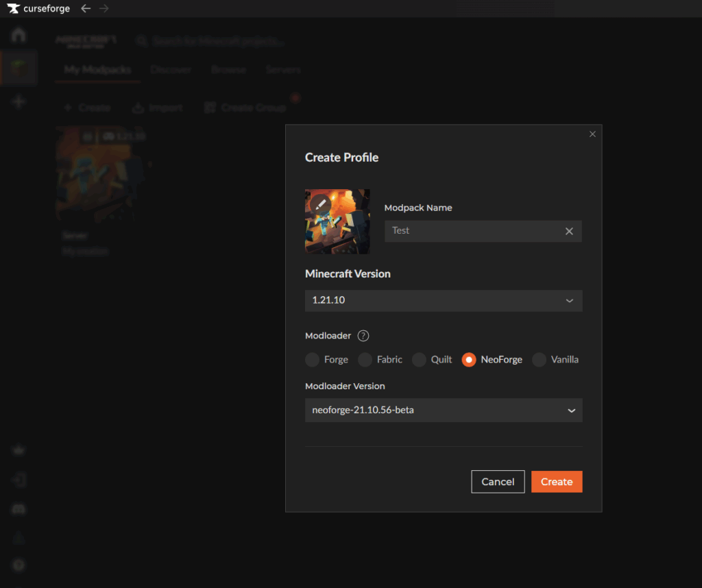Image resolution: width=702 pixels, height=588 pixels.
Task: Select the Minecraft game icon in sidebar
Action: 19,67
